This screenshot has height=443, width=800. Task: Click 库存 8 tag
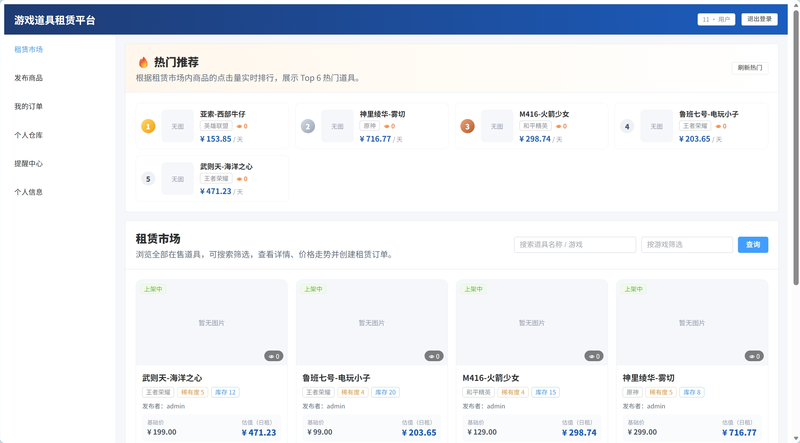(x=692, y=392)
